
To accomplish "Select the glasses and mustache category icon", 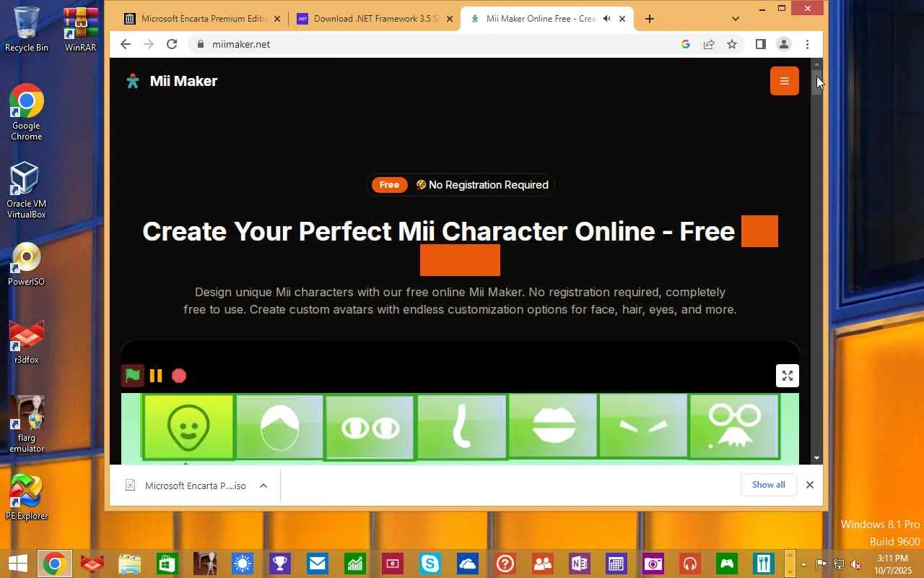I will point(734,426).
